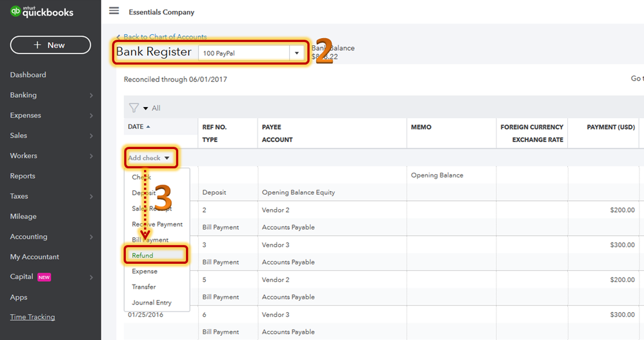Screen dimensions: 644x340
Task: Open My Accountant in the sidebar
Action: 34,257
